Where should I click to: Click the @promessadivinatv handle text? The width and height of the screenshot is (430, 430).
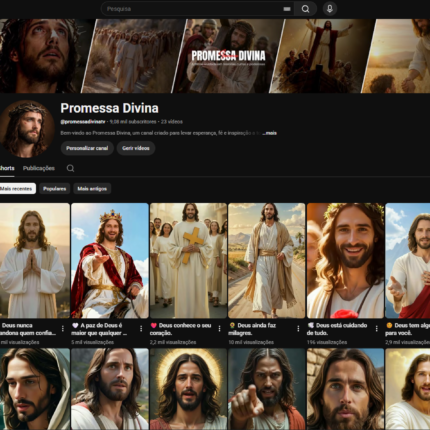pyautogui.click(x=83, y=122)
